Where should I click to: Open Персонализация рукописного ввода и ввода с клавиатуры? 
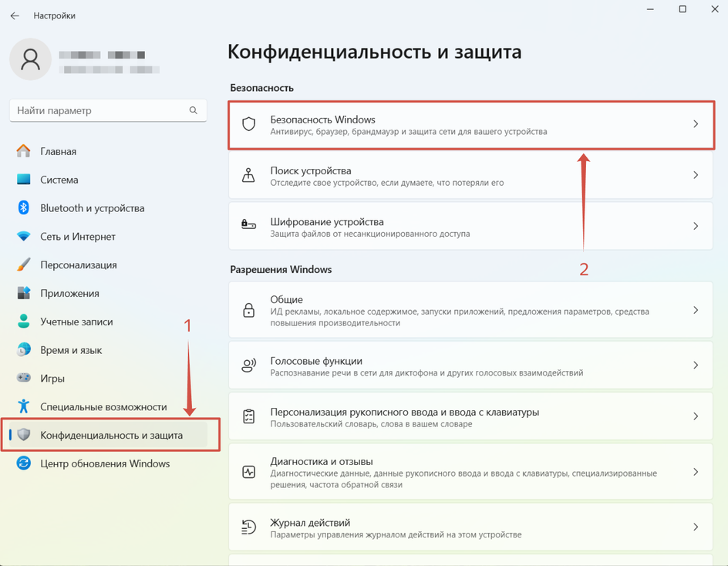[x=470, y=416]
